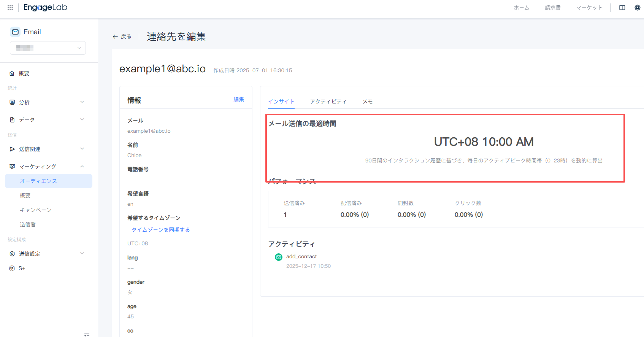Viewport: 644px width, 337px height.
Task: Switch to the アクティビティ tab
Action: tap(328, 102)
